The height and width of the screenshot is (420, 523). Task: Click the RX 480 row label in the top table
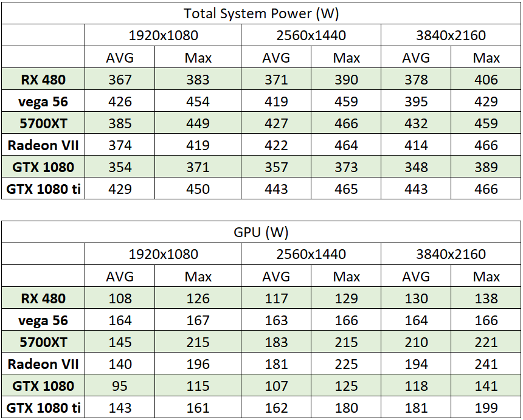click(43, 80)
